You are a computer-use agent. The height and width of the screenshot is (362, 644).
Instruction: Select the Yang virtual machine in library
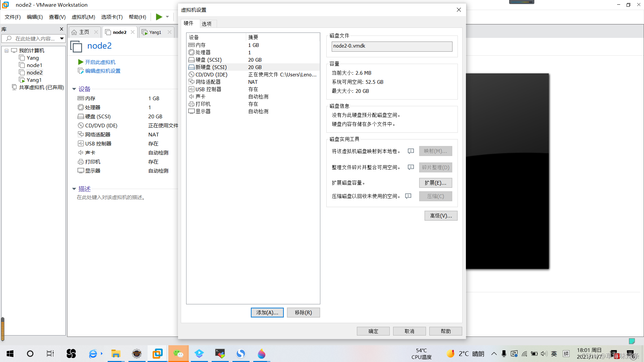33,58
